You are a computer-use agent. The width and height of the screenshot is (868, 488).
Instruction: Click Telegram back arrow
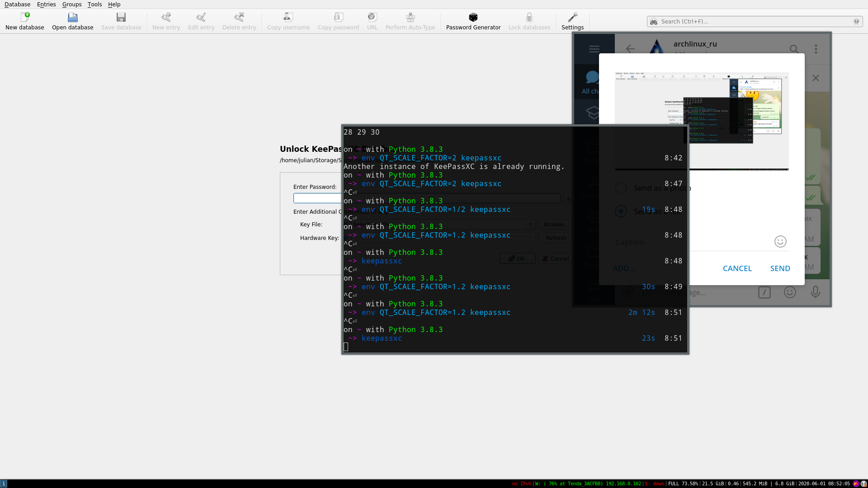630,49
